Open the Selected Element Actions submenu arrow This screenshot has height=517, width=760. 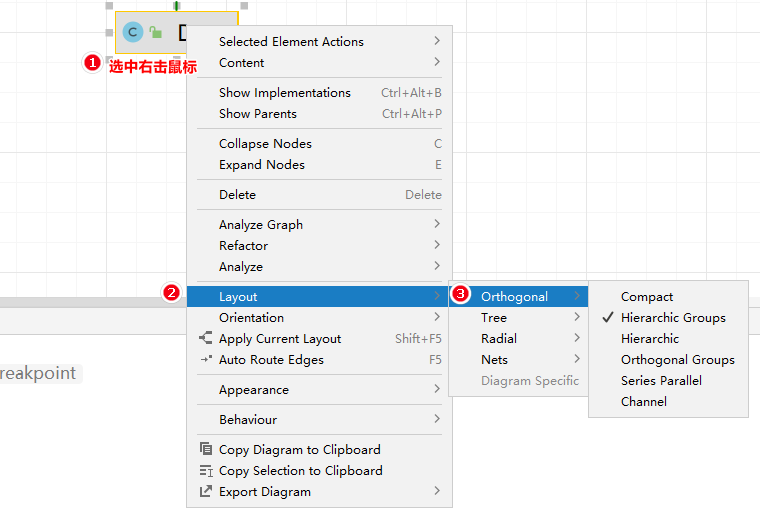437,41
